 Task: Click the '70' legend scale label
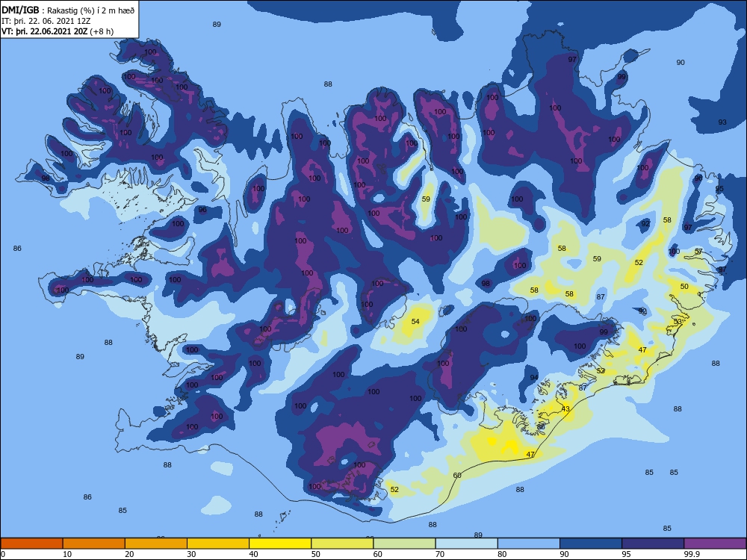point(440,554)
